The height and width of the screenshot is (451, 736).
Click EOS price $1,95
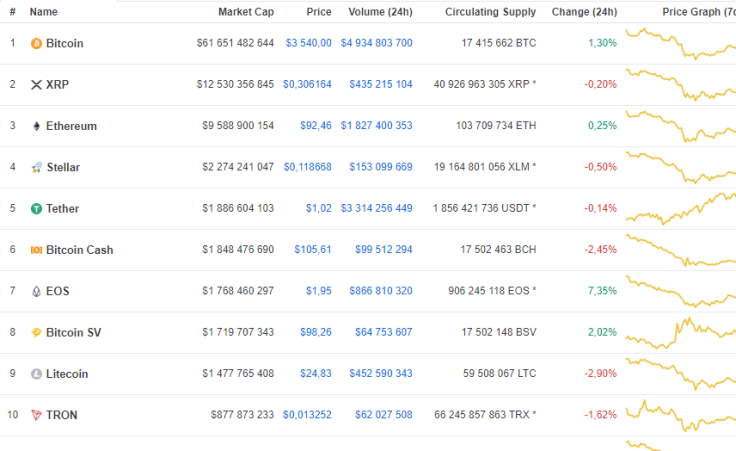click(319, 290)
